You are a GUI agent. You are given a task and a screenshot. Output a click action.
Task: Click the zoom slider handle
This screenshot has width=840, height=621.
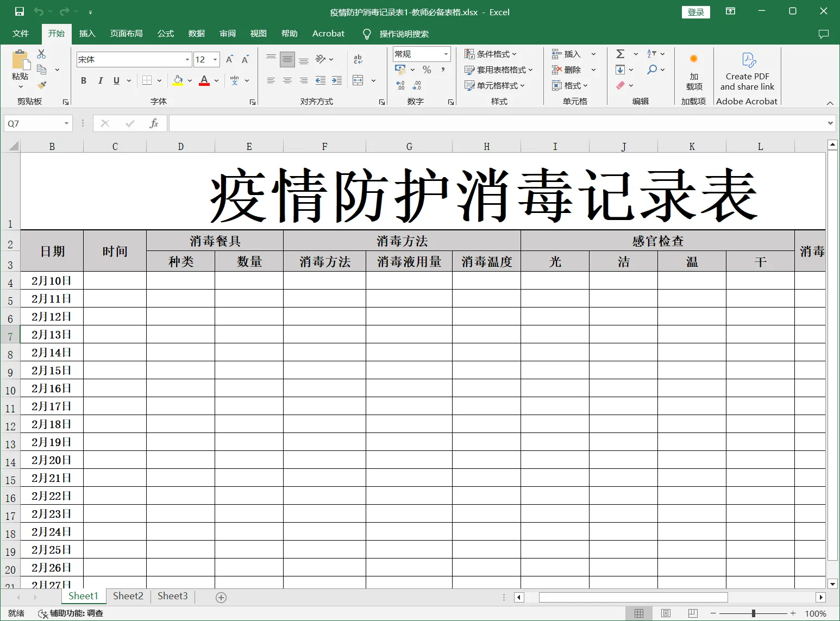click(x=753, y=613)
